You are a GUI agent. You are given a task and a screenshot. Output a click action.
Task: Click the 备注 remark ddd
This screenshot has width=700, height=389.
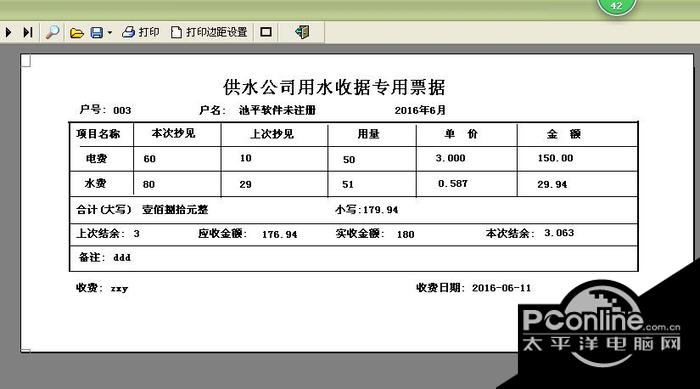coord(122,258)
